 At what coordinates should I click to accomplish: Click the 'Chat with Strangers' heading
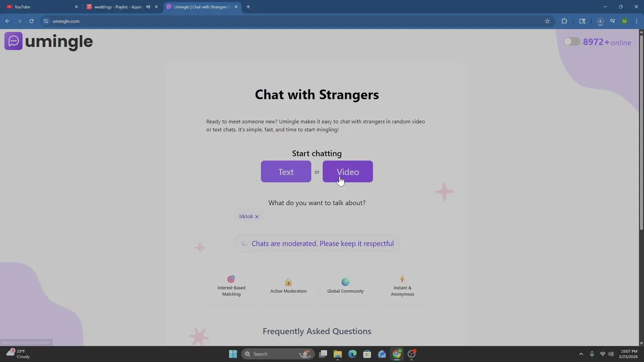point(317,95)
